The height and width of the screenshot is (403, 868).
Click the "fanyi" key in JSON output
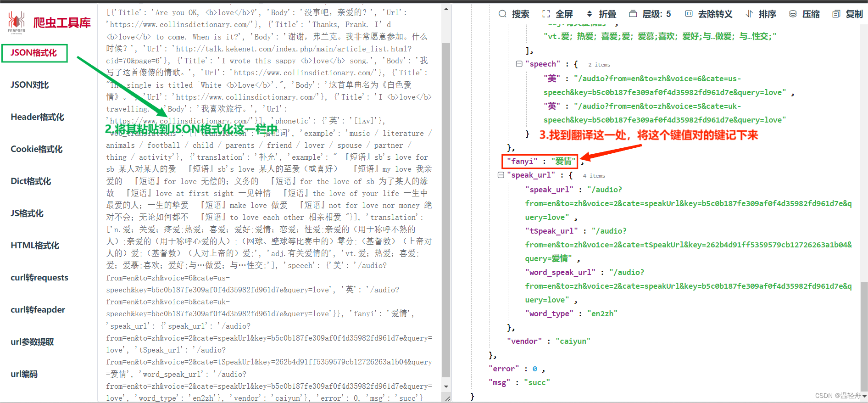(522, 161)
